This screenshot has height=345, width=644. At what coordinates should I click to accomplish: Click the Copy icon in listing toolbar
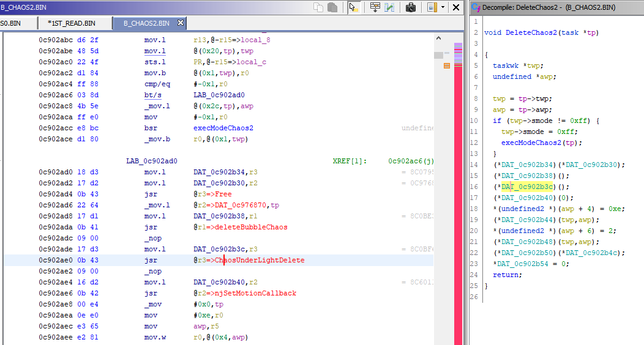318,7
